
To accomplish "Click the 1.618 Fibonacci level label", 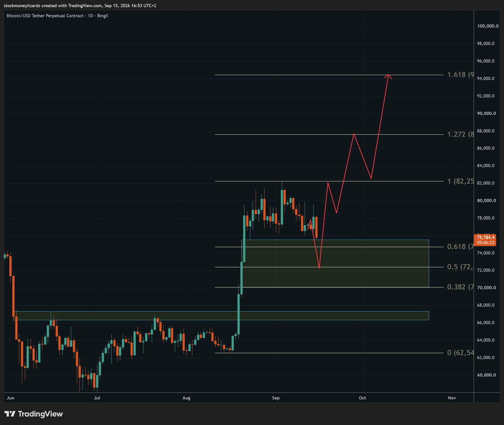I will click(x=461, y=75).
